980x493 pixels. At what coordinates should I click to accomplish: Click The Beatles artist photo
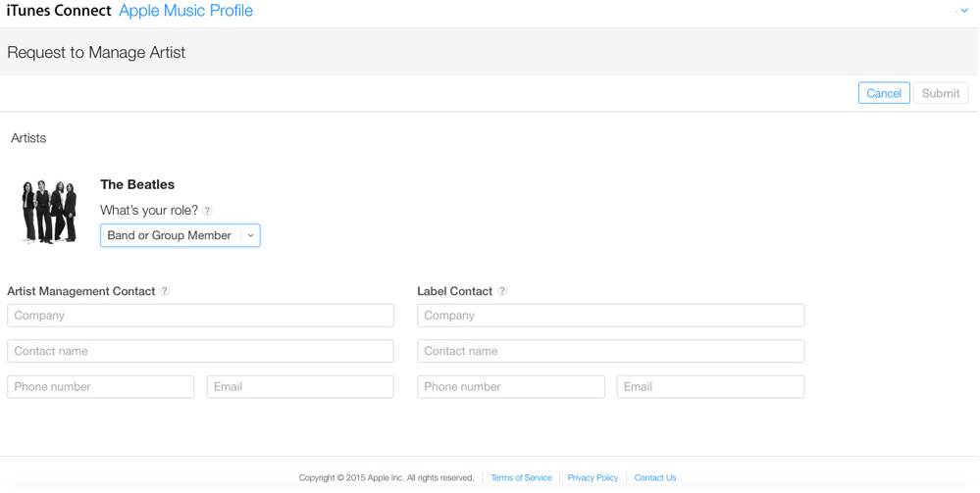[49, 211]
